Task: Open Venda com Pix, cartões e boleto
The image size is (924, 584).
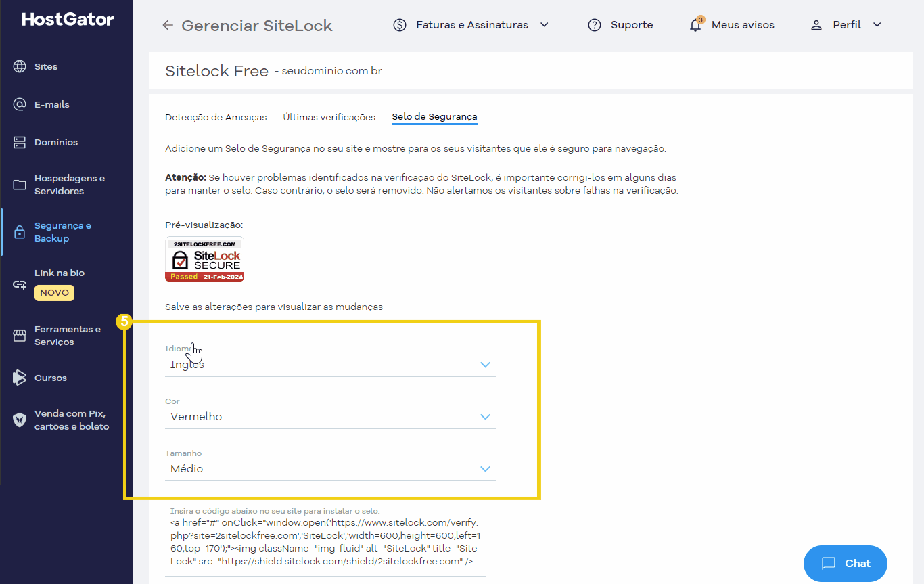Action: point(72,420)
